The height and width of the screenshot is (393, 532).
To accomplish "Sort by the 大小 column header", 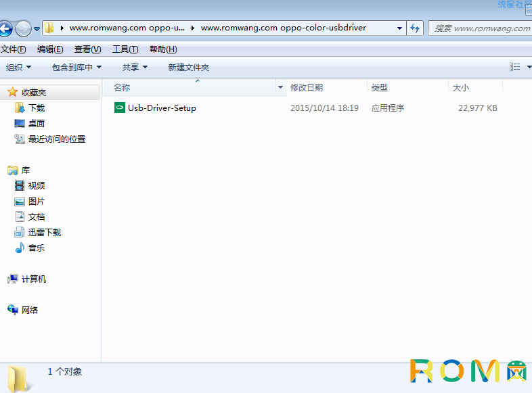I will click(x=475, y=87).
